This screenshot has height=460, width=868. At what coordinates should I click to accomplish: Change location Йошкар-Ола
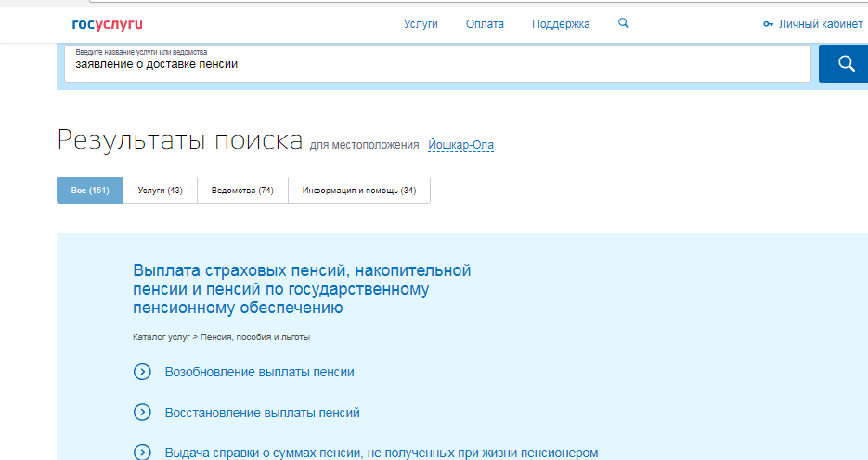pyautogui.click(x=461, y=145)
